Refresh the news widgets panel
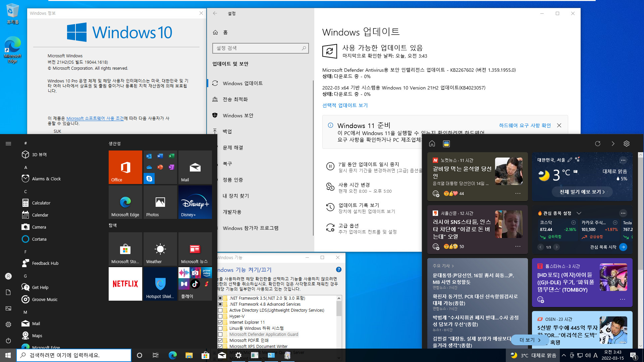644x362 pixels. 598,143
